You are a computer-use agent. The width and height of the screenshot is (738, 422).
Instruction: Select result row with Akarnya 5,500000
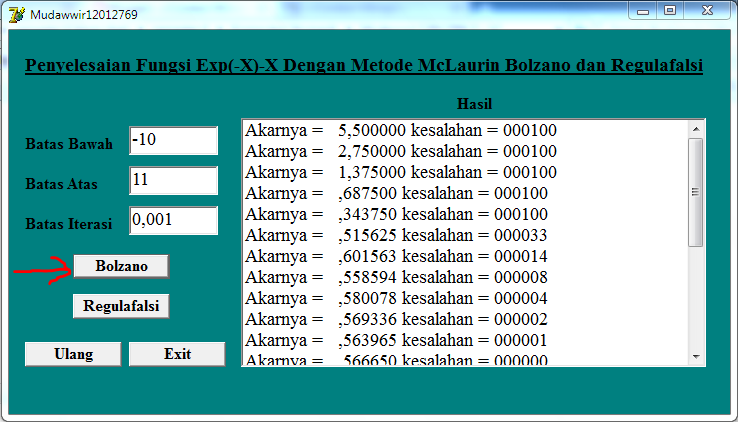[x=465, y=130]
